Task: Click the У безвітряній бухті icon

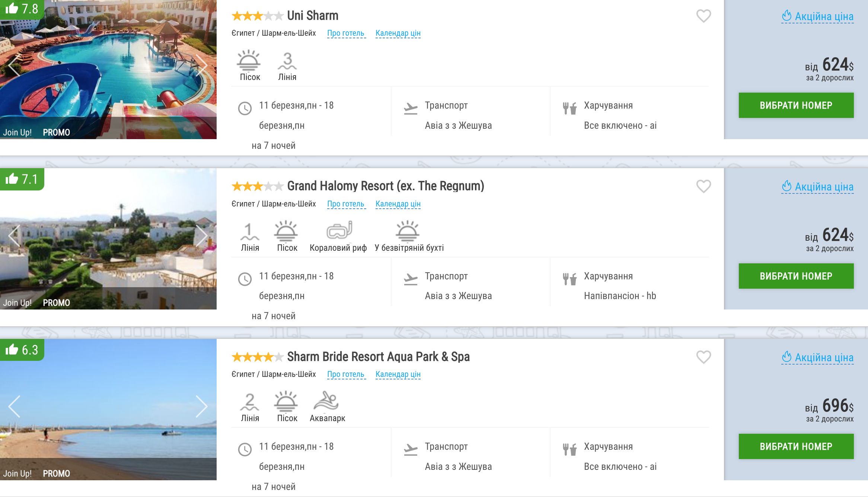Action: coord(408,230)
